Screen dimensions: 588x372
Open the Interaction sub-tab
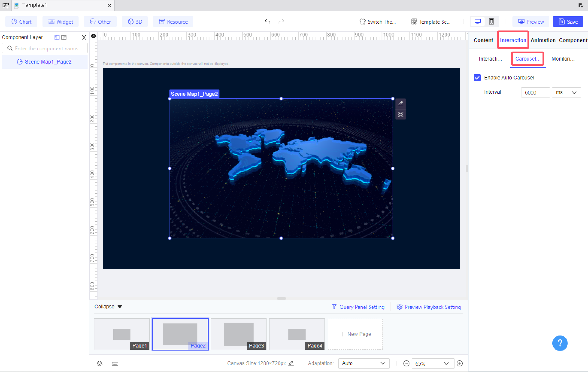490,59
